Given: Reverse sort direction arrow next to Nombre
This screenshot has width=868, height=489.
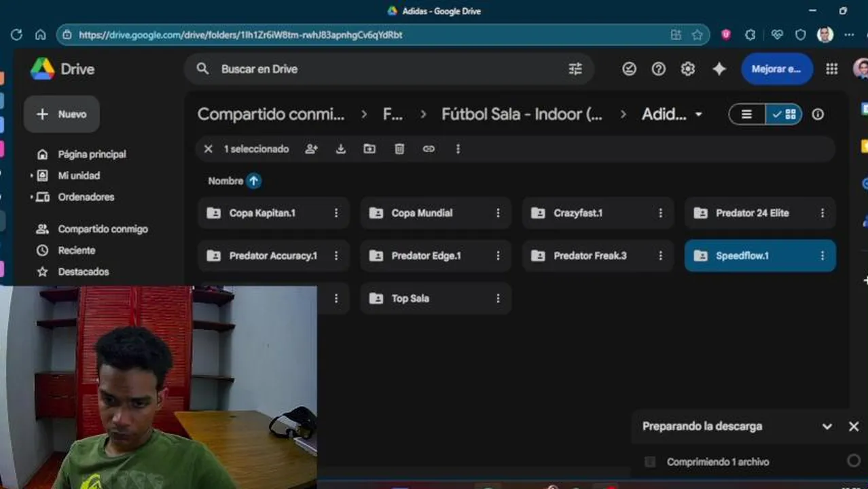Looking at the screenshot, I should [x=253, y=181].
